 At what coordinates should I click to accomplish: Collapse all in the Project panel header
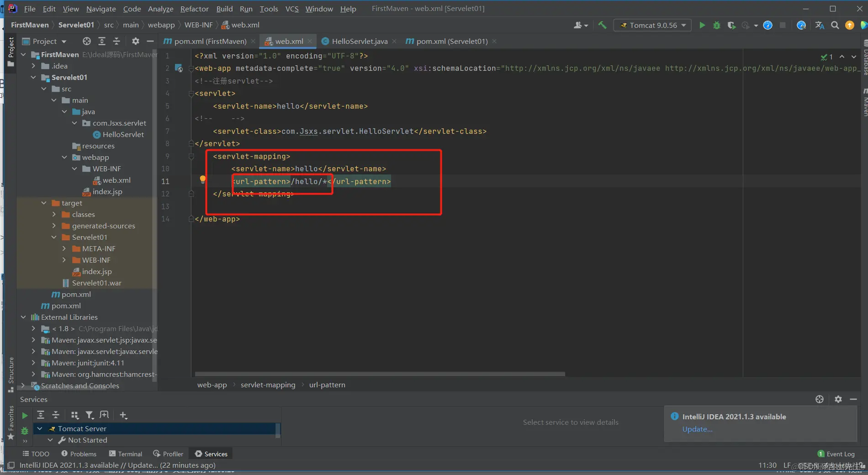click(116, 41)
